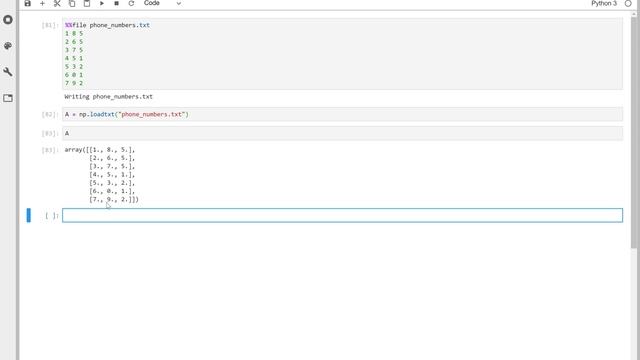Open the wrench tools sidebar panel
The height and width of the screenshot is (360, 640).
click(8, 72)
